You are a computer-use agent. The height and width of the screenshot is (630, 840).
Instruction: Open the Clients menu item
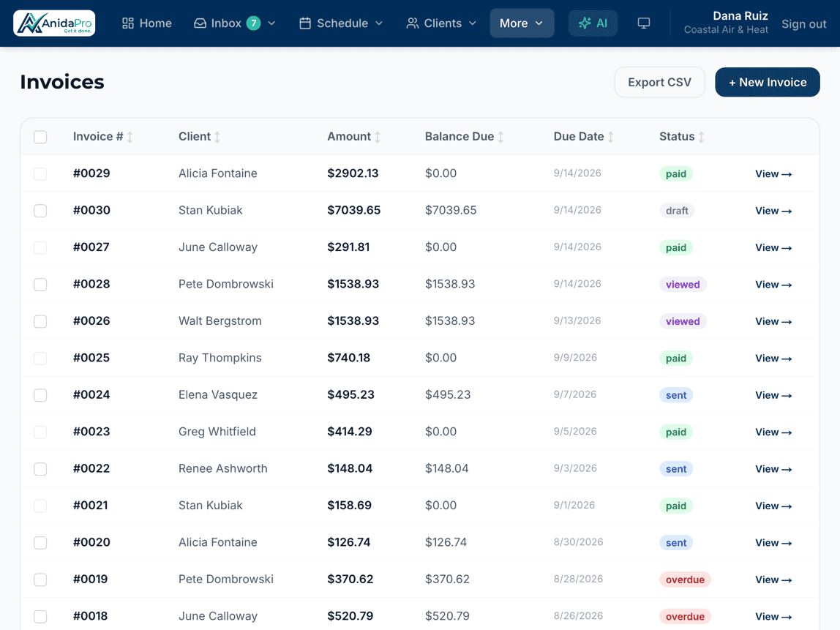(x=441, y=23)
